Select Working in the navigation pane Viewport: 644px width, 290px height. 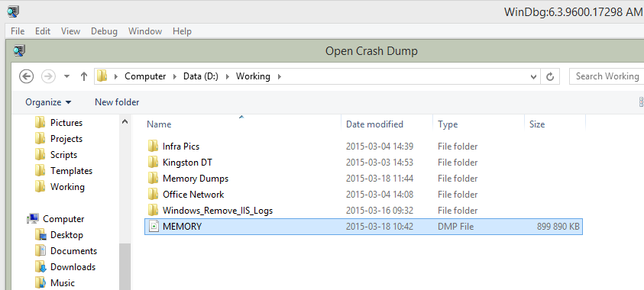(x=67, y=187)
